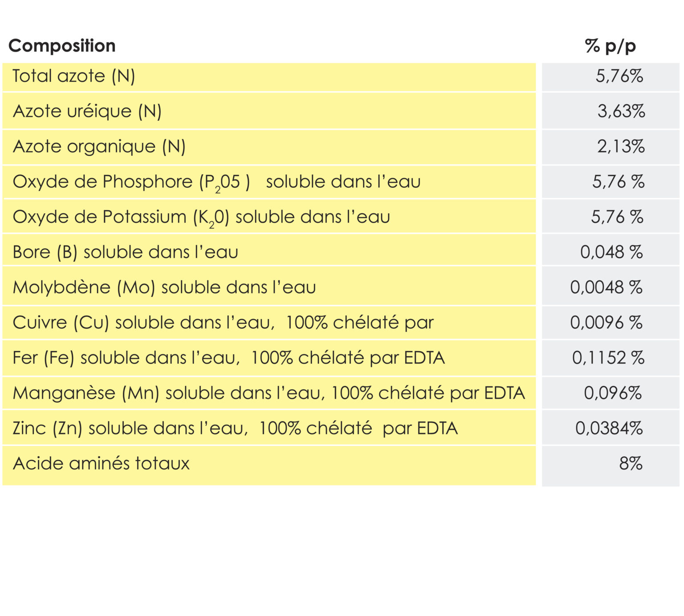
Task: Select the Total azote (N) row label
Action: 73,76
